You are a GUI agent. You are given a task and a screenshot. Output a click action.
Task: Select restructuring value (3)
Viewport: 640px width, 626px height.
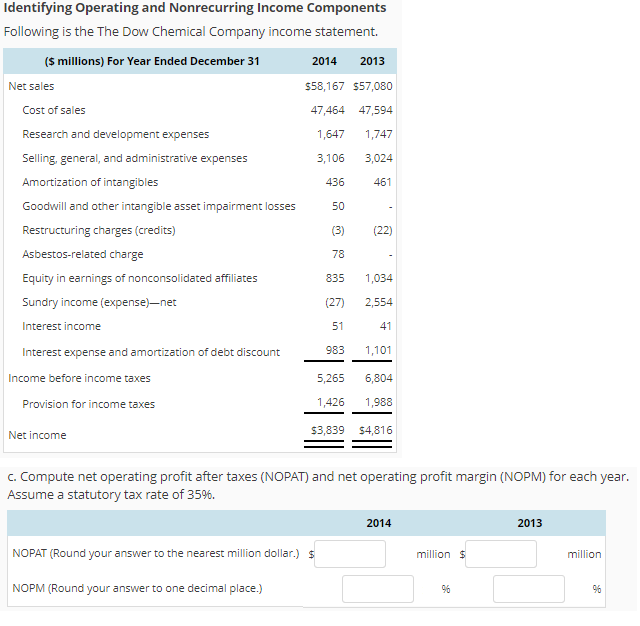(338, 231)
